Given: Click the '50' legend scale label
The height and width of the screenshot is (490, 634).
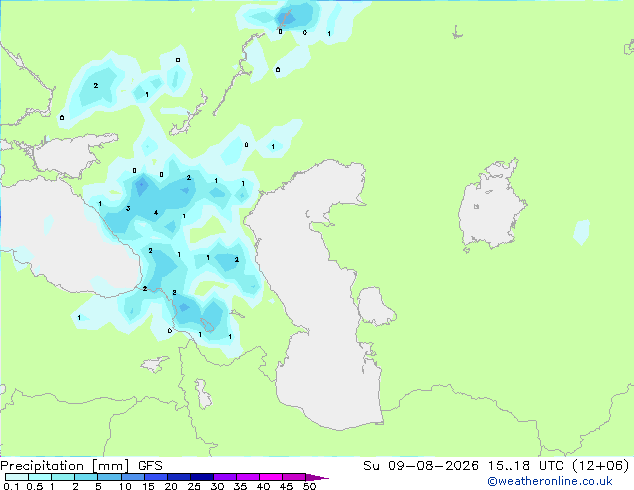Looking at the screenshot, I should click(x=310, y=486).
